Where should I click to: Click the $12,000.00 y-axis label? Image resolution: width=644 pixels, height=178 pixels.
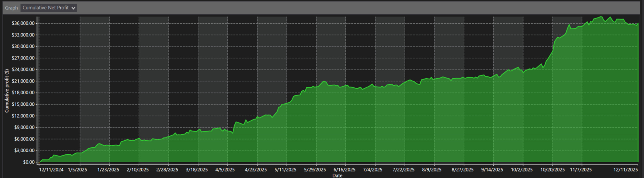coord(23,116)
